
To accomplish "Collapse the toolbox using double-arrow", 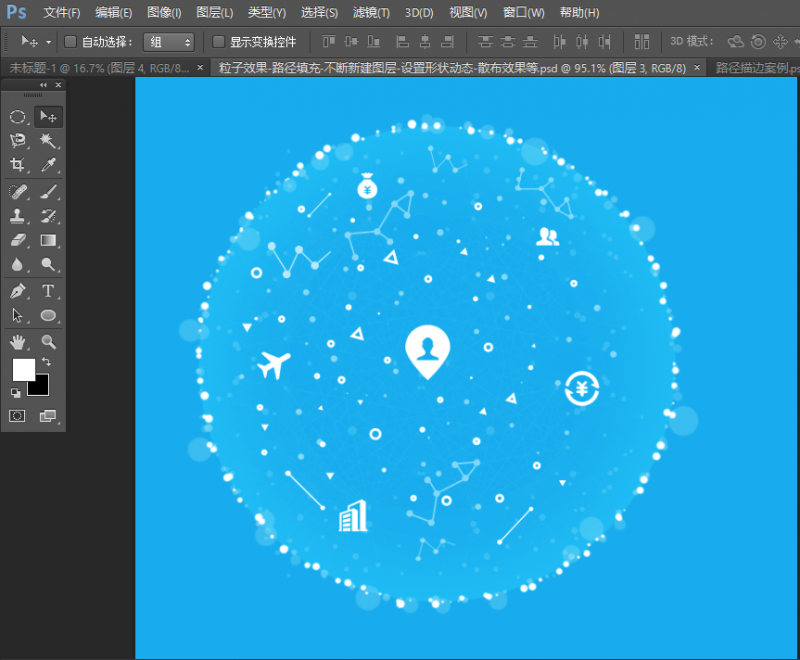I will (45, 86).
